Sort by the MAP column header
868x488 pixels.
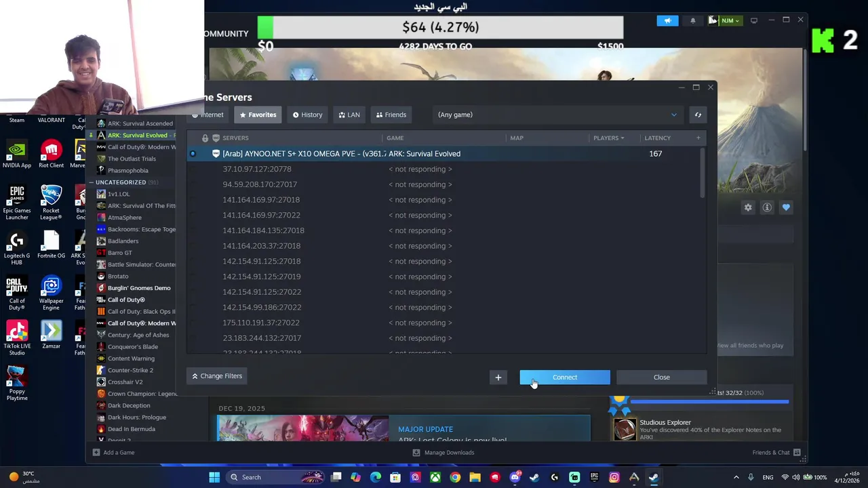pyautogui.click(x=516, y=138)
